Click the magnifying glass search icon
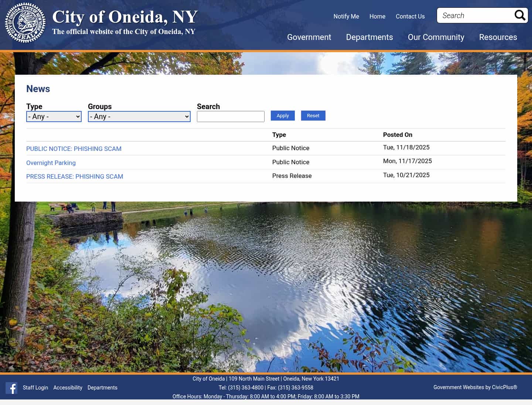The height and width of the screenshot is (405, 532). [x=520, y=15]
